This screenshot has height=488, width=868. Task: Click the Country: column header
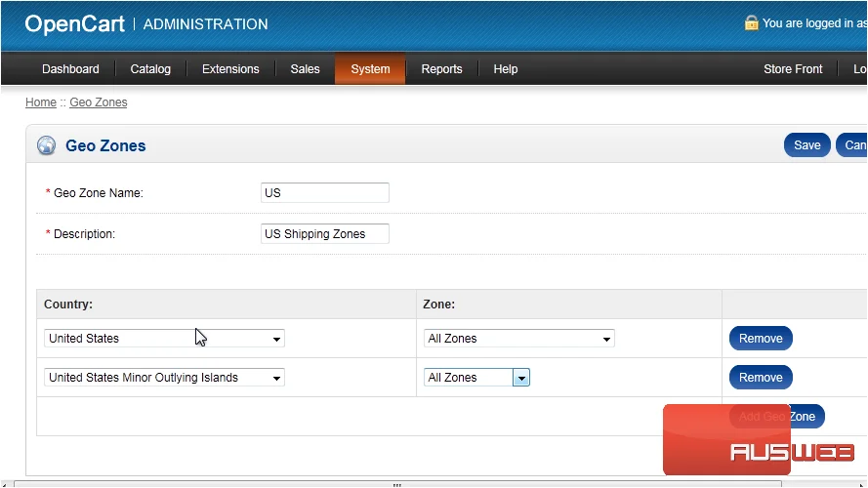click(x=68, y=305)
